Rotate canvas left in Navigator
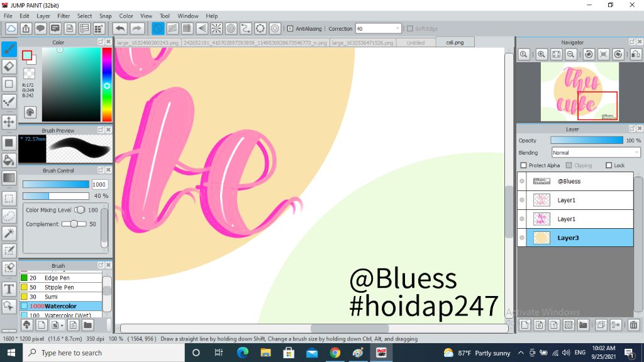 click(589, 54)
